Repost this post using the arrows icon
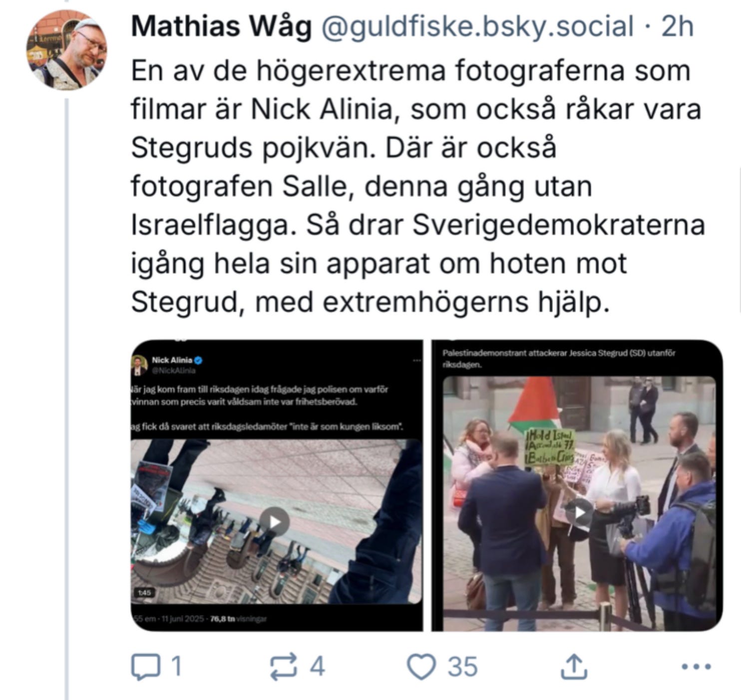The width and height of the screenshot is (741, 700). [x=283, y=667]
